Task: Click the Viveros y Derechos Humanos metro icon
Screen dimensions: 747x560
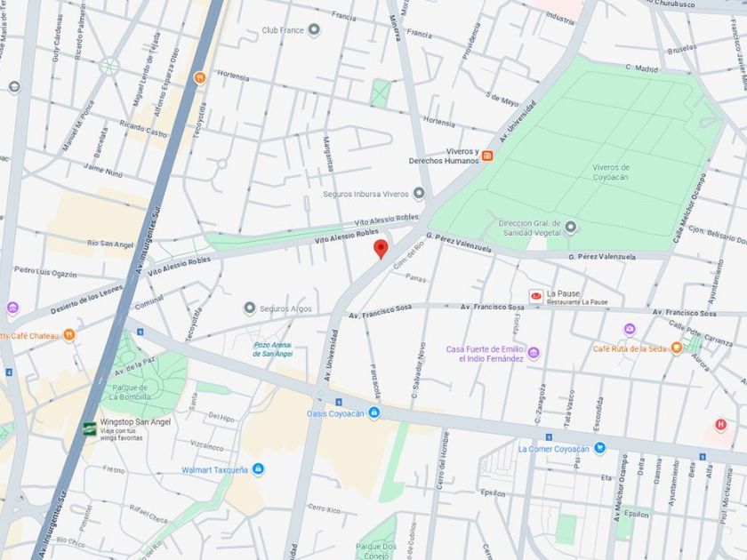Action: 487,156
